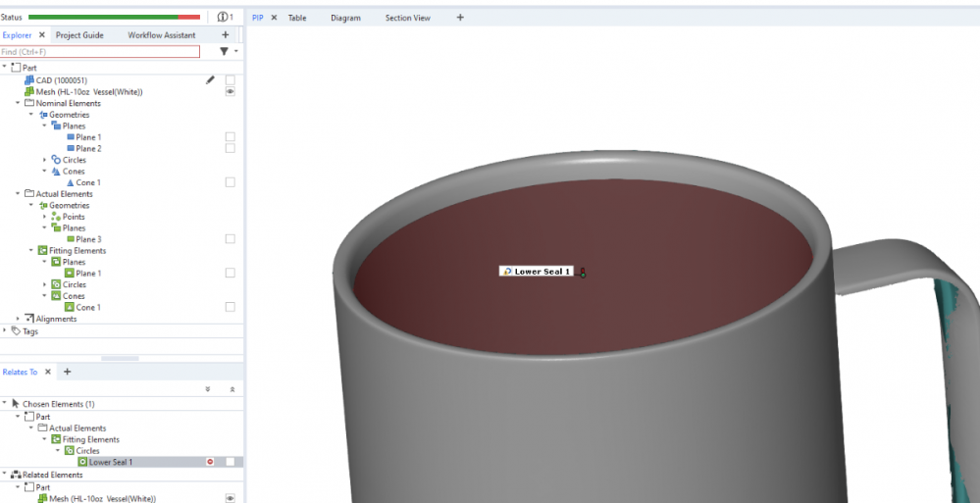This screenshot has width=980, height=503.
Task: Click the Find search field in Explorer
Action: (98, 51)
